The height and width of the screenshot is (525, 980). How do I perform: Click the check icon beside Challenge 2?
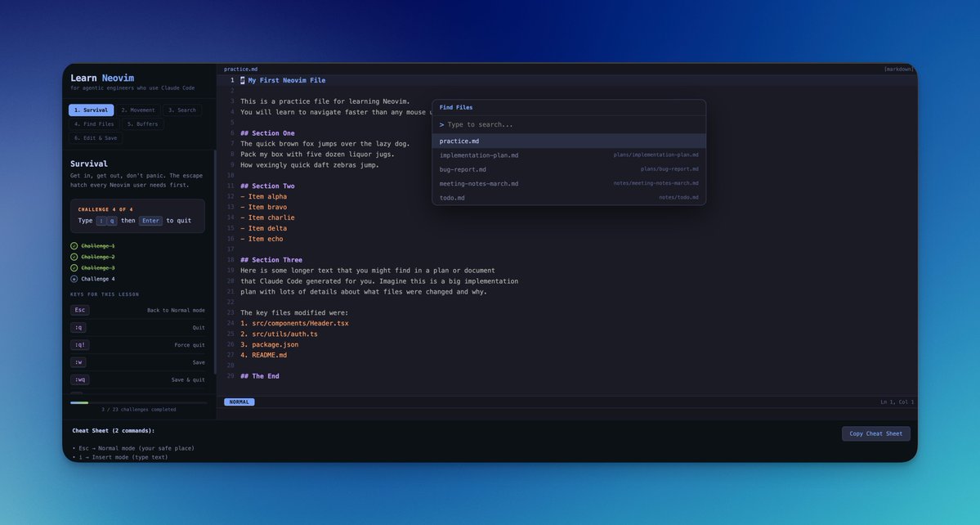tap(74, 257)
